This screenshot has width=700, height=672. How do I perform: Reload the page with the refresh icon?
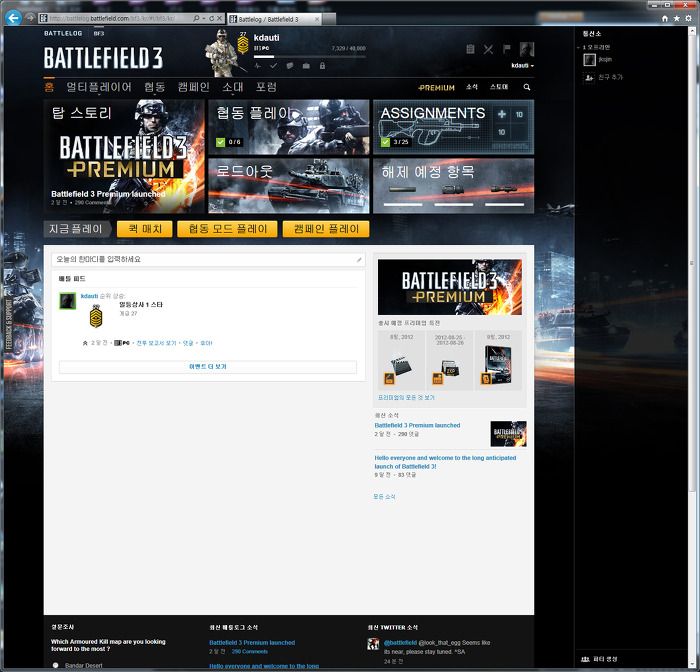pyautogui.click(x=212, y=18)
